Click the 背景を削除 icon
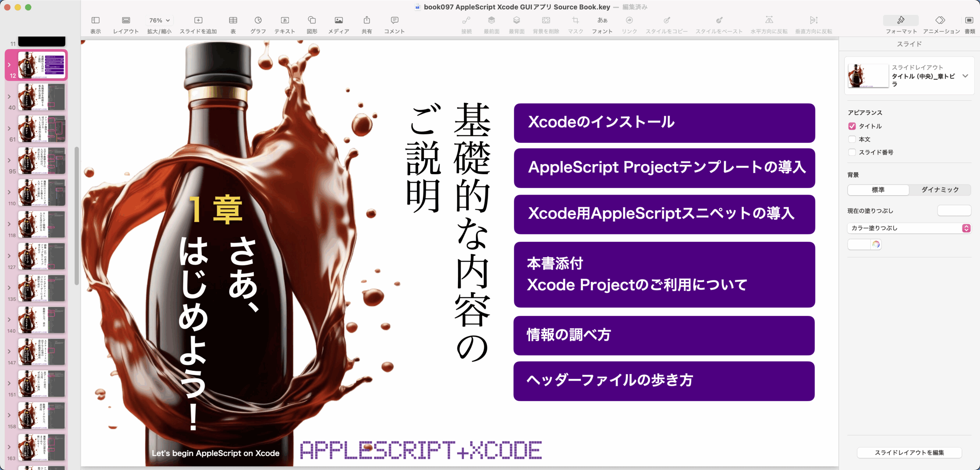Image resolution: width=980 pixels, height=470 pixels. 546,20
